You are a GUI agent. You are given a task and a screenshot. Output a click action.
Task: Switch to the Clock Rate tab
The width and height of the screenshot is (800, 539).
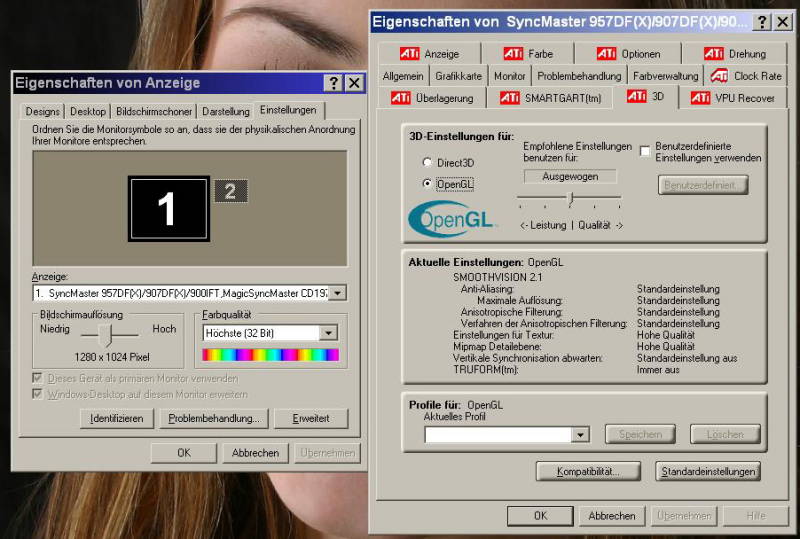(746, 76)
